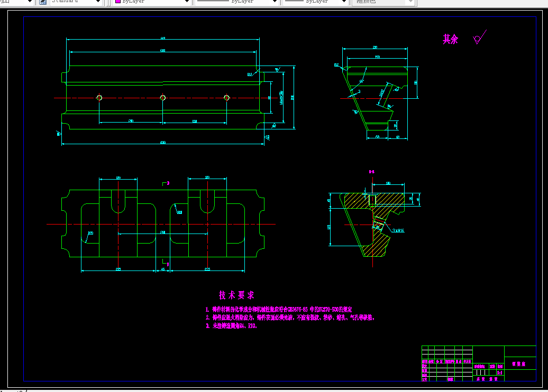Select the R20 radius label in bottom view
The width and height of the screenshot is (548, 392).
[90, 233]
